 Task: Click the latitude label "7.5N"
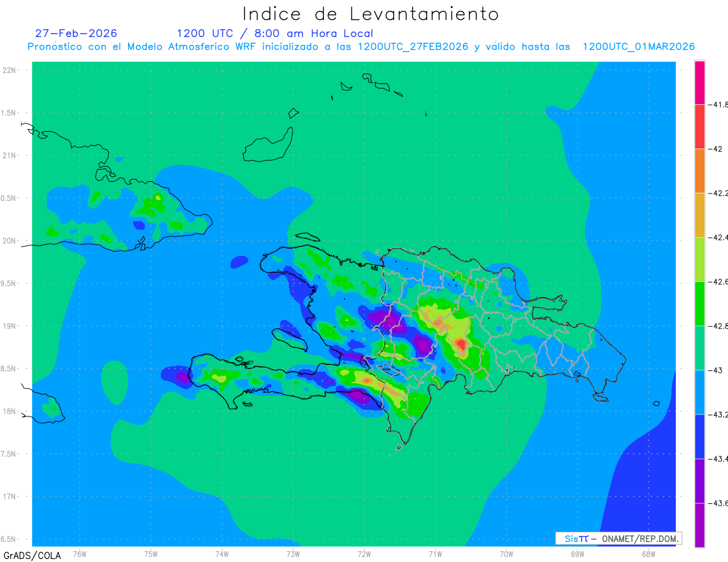[8, 454]
